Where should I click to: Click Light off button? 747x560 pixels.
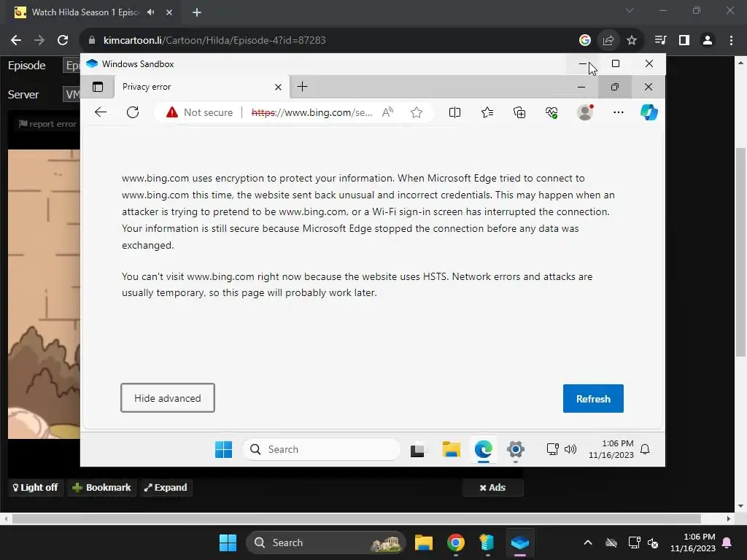pos(35,488)
